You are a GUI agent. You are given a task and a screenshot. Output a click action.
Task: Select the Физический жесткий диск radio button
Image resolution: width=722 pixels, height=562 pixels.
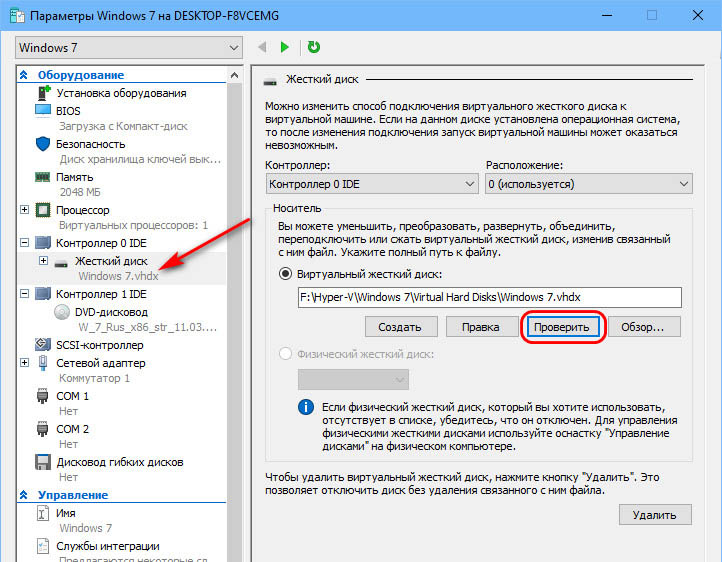coord(285,354)
